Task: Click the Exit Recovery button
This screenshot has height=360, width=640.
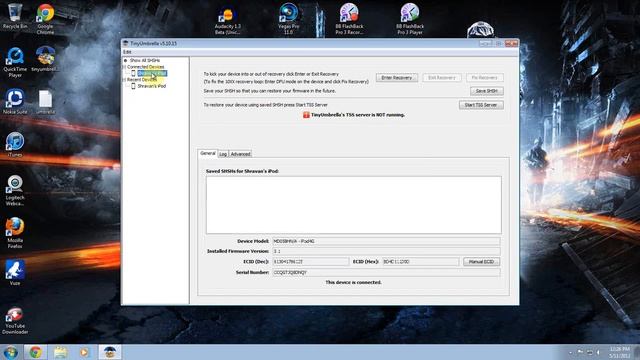Action: (442, 78)
